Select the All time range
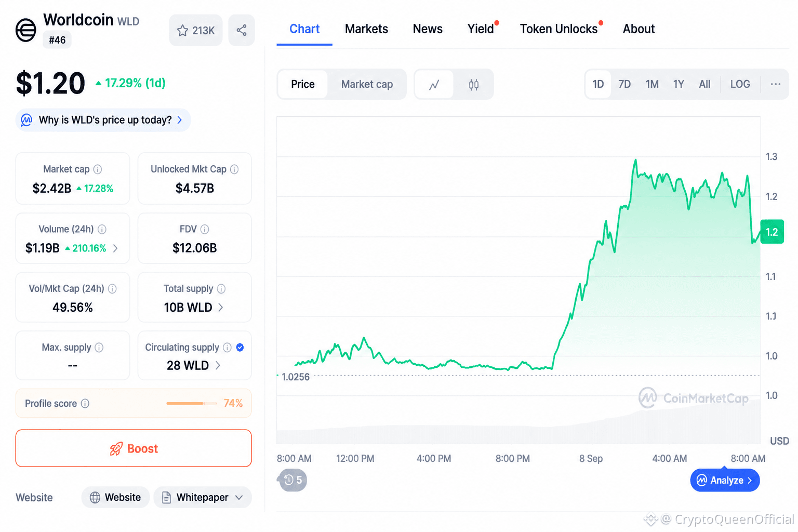The image size is (798, 532). [704, 84]
